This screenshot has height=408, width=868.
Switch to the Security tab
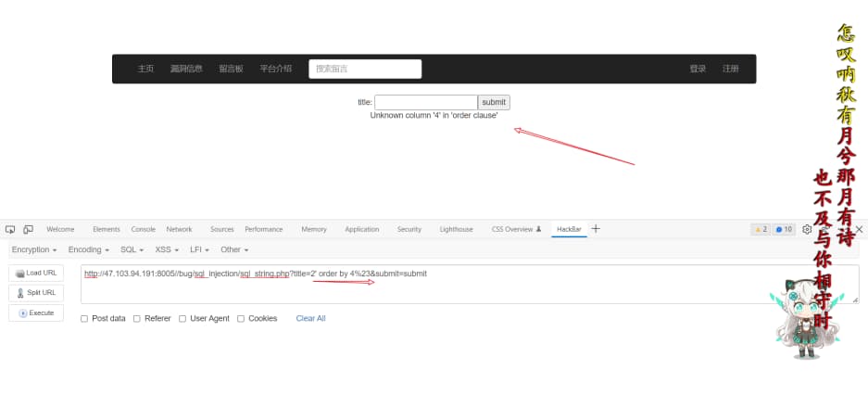tap(409, 230)
